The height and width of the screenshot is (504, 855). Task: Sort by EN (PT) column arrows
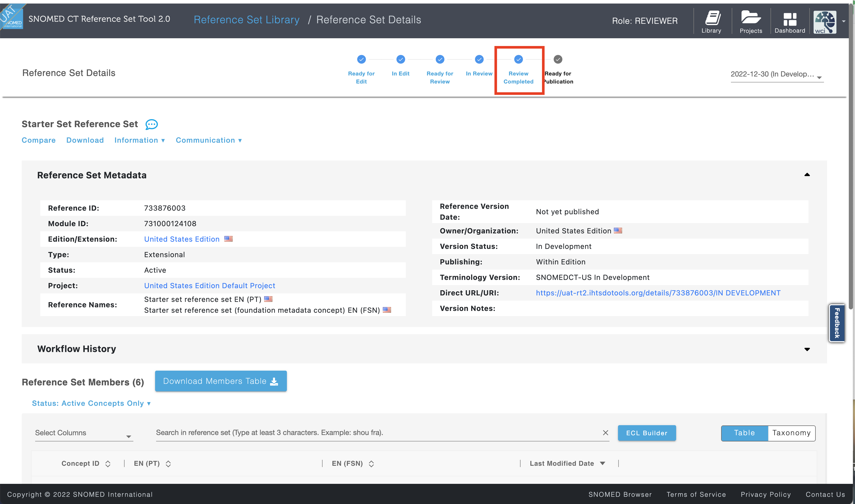point(168,464)
